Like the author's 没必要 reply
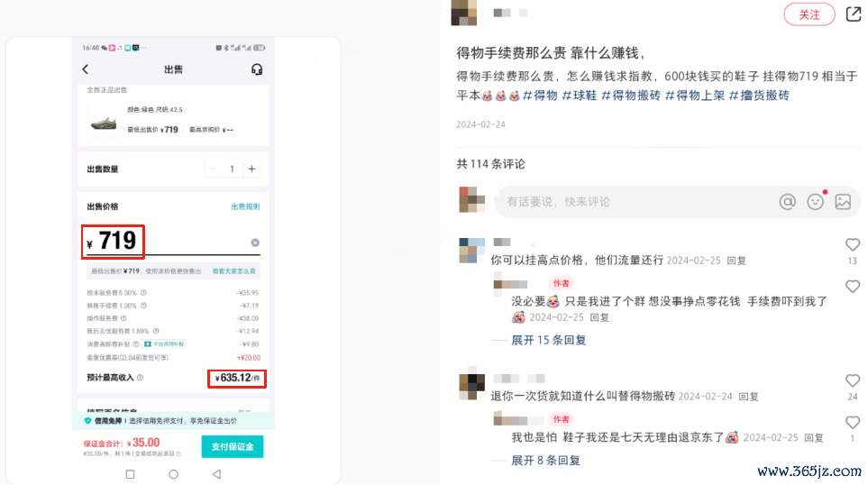The width and height of the screenshot is (868, 485). click(x=853, y=287)
